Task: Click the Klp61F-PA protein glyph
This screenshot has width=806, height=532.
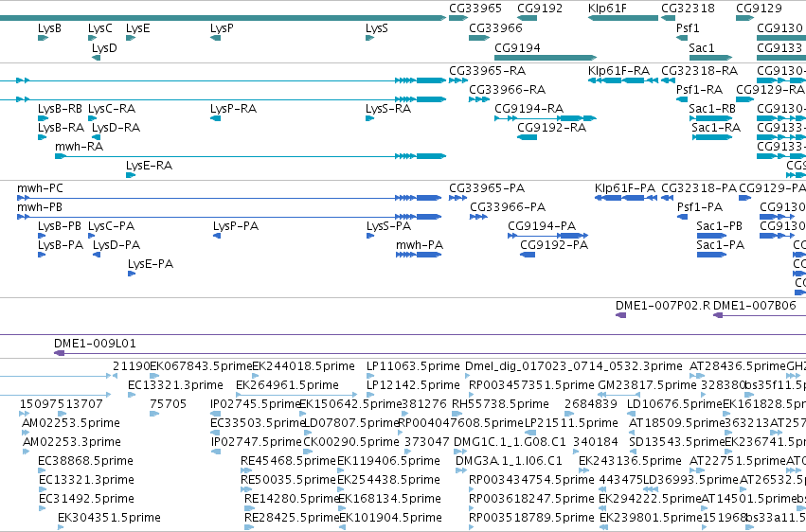Action: click(626, 198)
